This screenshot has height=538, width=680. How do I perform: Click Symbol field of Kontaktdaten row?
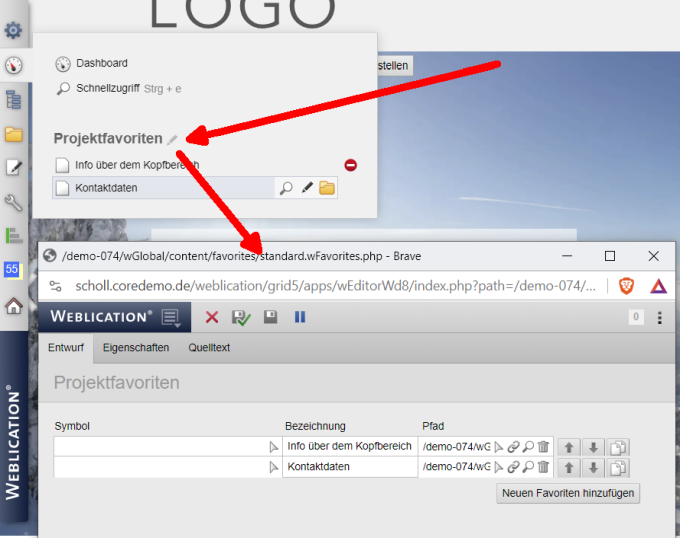tap(160, 467)
